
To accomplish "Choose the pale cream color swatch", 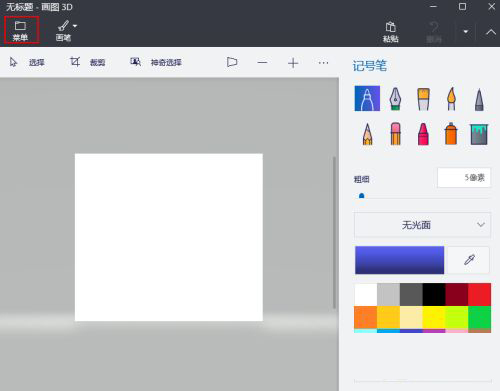I will (411, 318).
